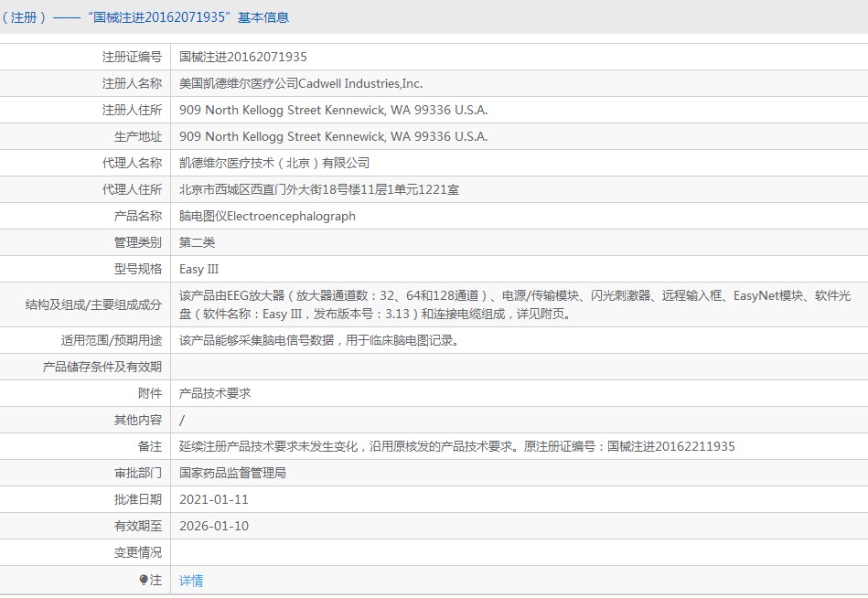Click the 管理类别 row label
Viewport: 868px width, 598px height.
click(138, 243)
